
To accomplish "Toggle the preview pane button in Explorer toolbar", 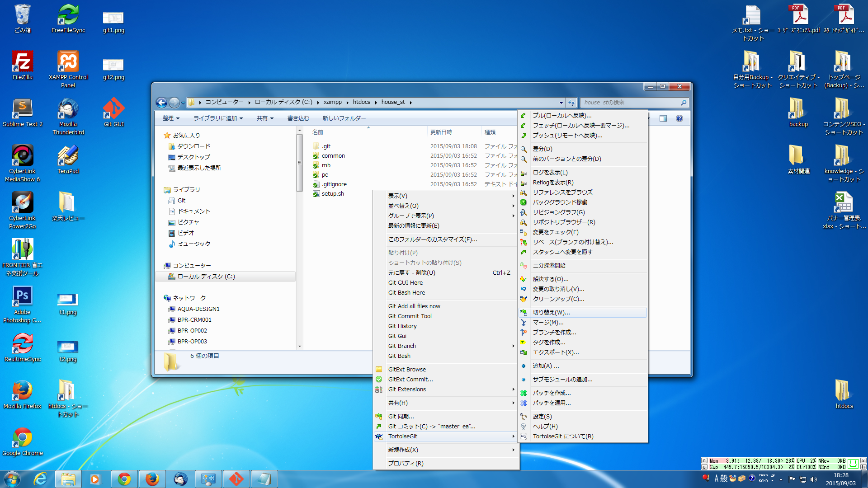I will pyautogui.click(x=663, y=118).
